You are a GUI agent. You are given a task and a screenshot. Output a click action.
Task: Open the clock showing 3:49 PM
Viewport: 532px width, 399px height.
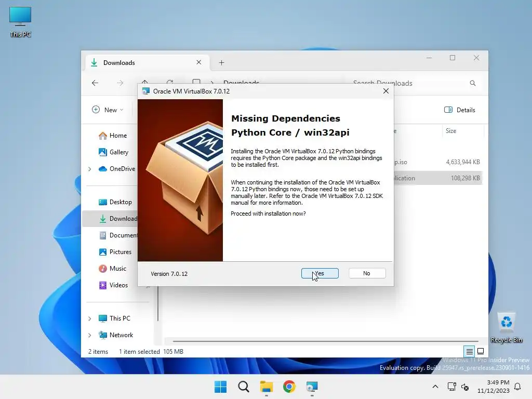(494, 387)
